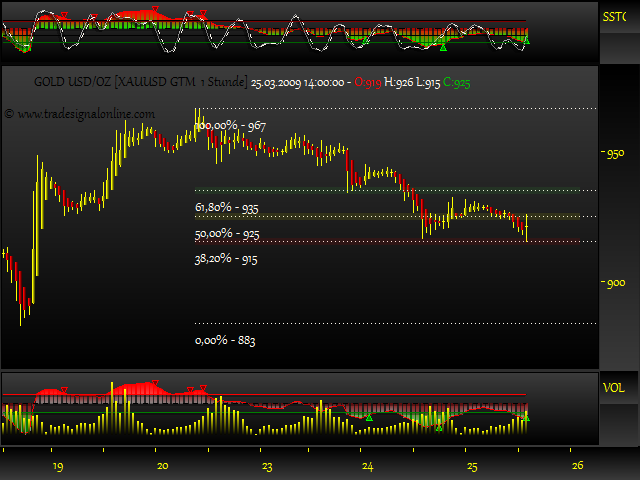Click the 900 price axis label
The width and height of the screenshot is (640, 480).
(x=616, y=284)
